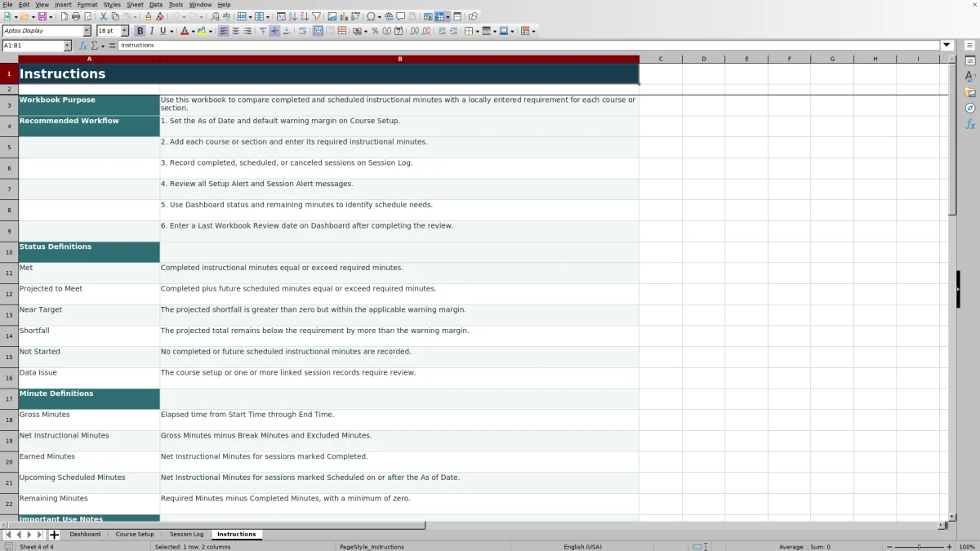Click the Align Left icon

[223, 31]
